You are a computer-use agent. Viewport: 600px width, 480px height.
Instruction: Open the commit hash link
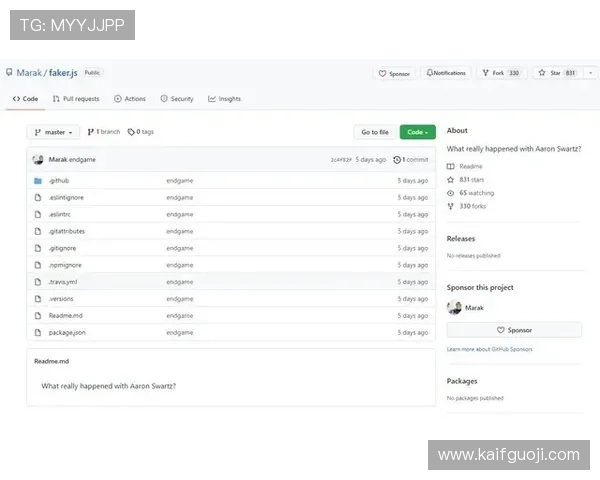tap(341, 160)
